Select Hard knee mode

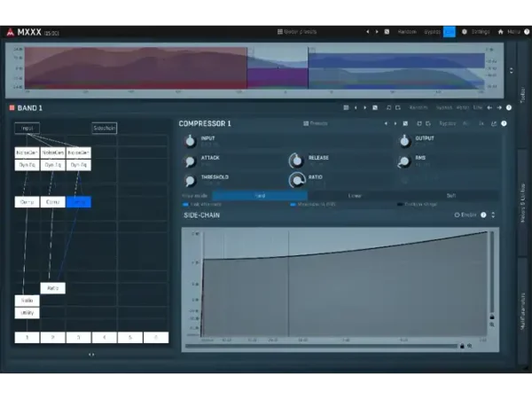(260, 196)
